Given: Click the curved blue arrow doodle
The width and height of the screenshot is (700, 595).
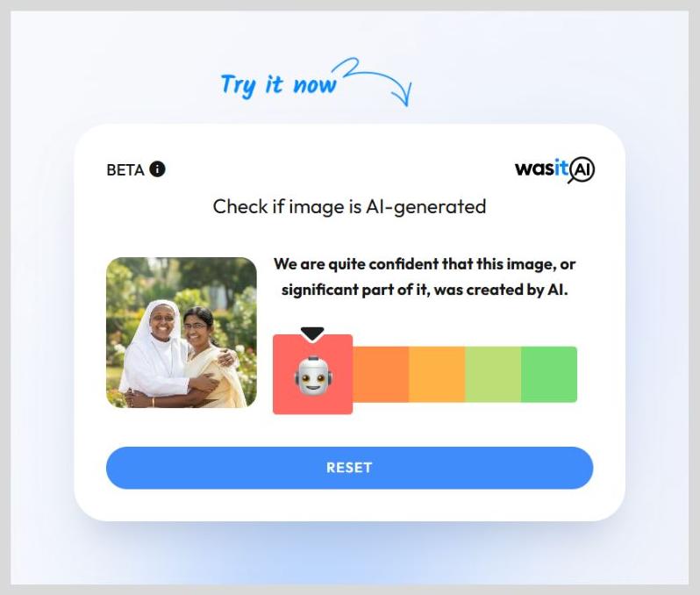Looking at the screenshot, I should 375,82.
